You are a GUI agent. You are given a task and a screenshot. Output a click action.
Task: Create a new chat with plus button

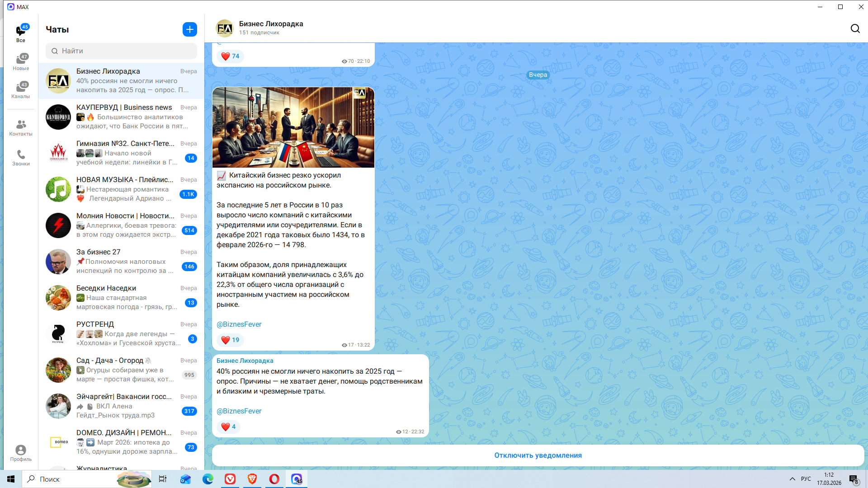[x=190, y=29]
